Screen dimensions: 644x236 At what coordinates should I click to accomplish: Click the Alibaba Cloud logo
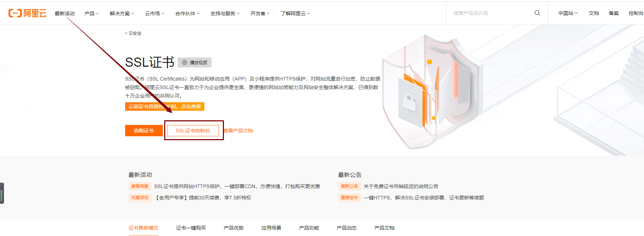pyautogui.click(x=27, y=13)
